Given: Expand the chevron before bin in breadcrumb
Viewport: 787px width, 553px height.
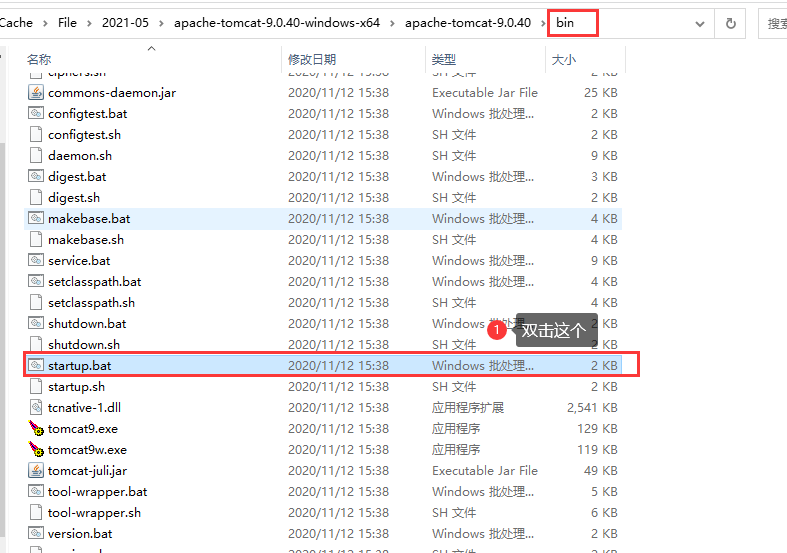Looking at the screenshot, I should pyautogui.click(x=543, y=23).
